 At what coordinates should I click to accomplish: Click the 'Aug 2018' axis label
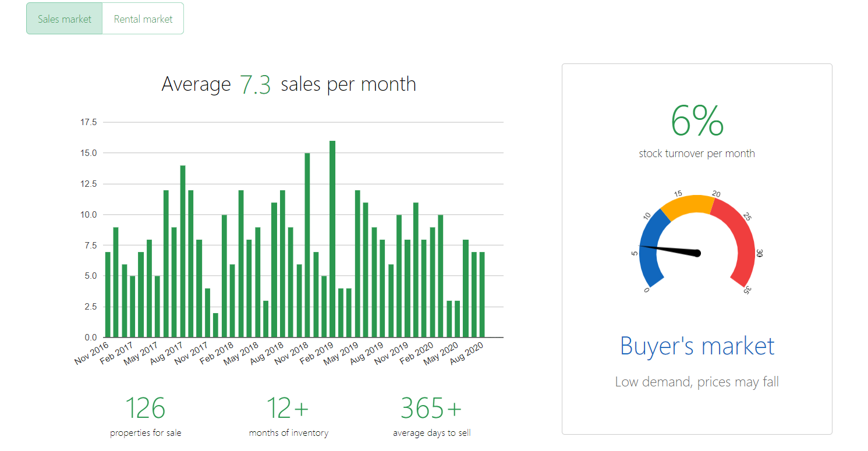pyautogui.click(x=267, y=353)
